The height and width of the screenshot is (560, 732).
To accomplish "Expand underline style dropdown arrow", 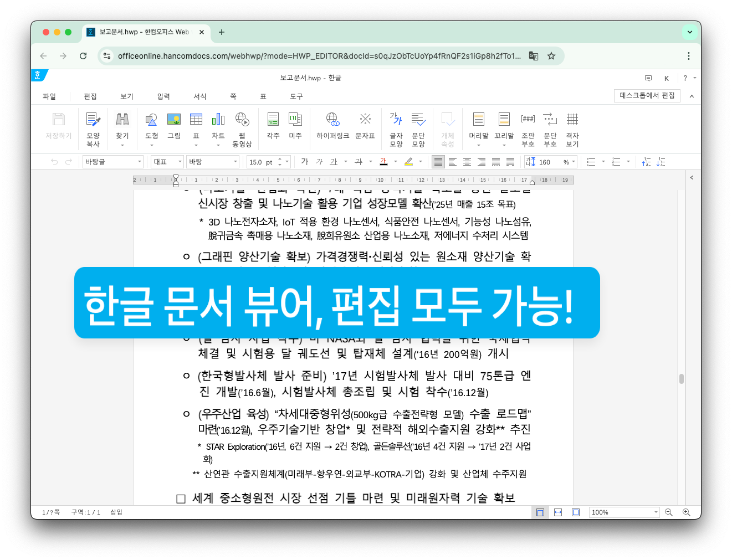I will pos(346,162).
